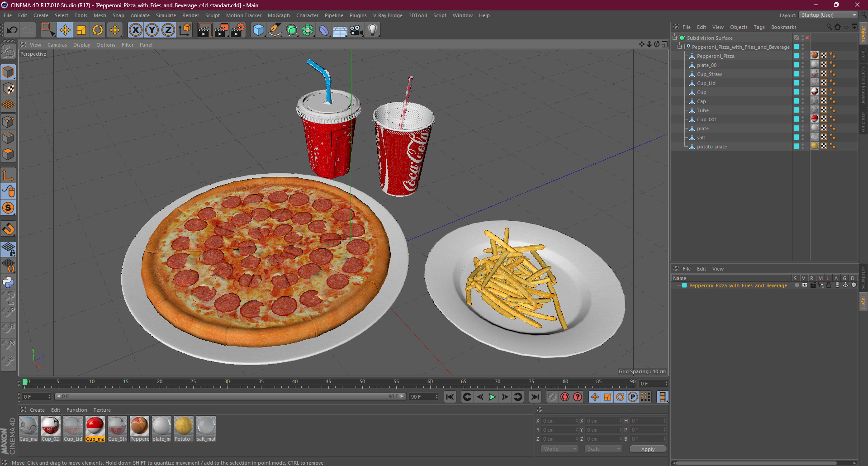This screenshot has height=466, width=868.
Task: Click the Record Active Objects red button
Action: (565, 397)
